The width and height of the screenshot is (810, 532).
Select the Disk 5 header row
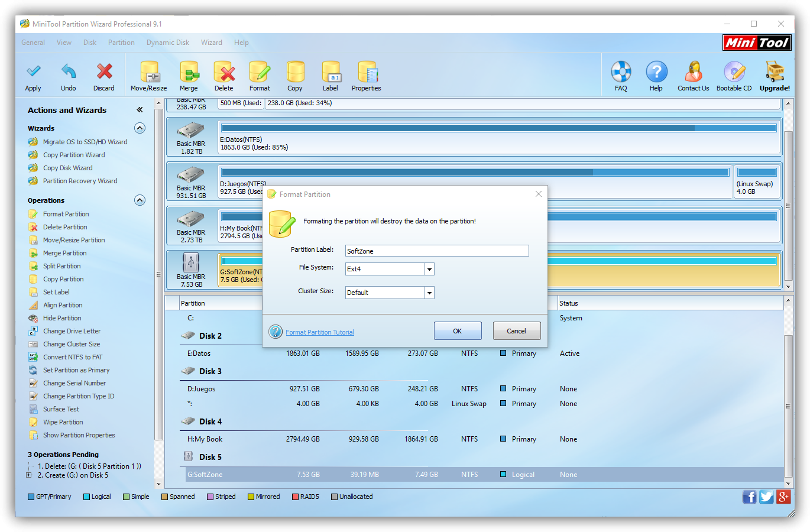coord(210,457)
